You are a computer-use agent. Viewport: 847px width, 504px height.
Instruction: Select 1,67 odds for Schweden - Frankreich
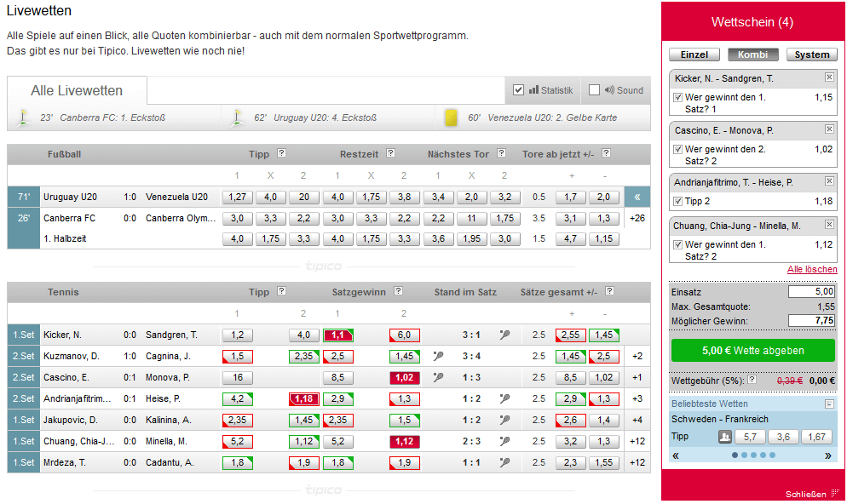[x=816, y=437]
